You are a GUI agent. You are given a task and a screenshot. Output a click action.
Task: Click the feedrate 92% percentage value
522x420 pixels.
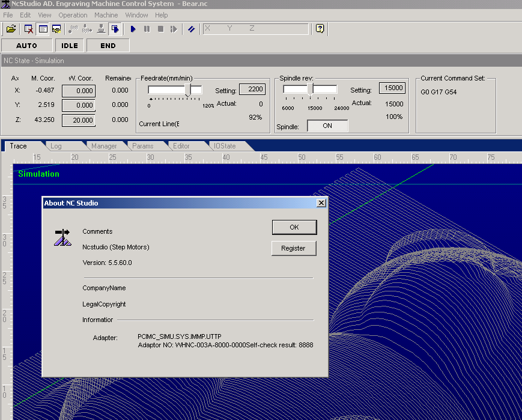click(x=255, y=117)
